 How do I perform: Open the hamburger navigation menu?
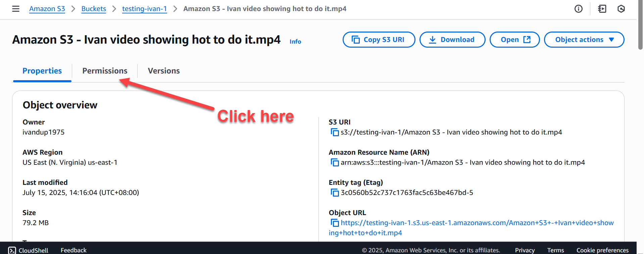tap(16, 9)
